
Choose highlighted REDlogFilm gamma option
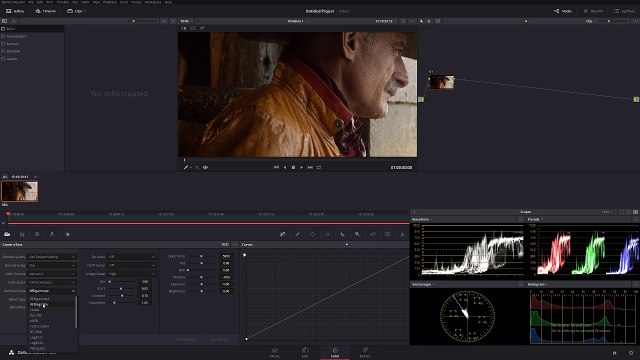point(51,304)
